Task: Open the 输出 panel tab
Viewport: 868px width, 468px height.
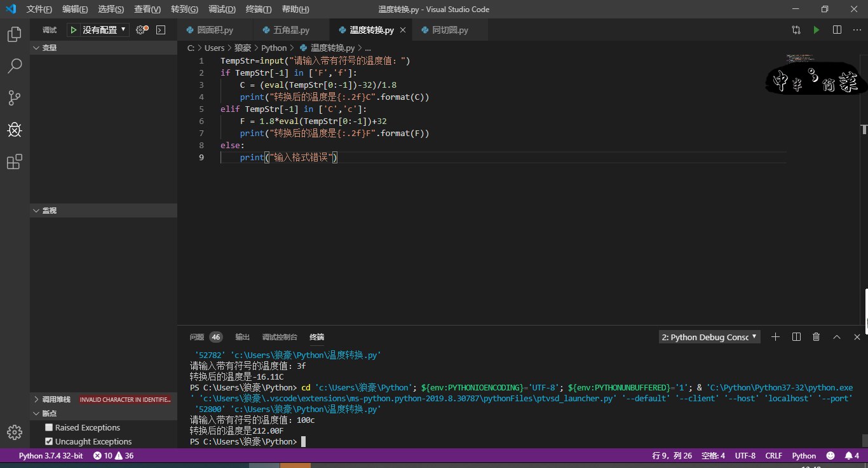Action: 242,337
